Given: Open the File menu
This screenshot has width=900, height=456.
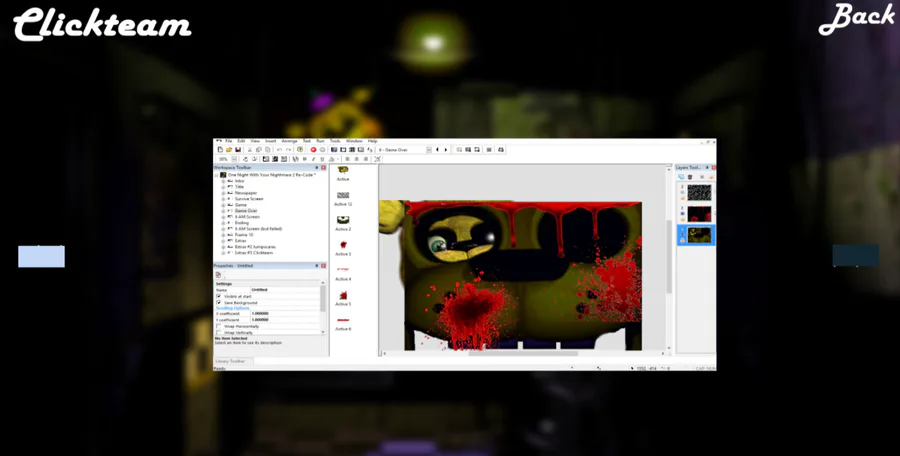Looking at the screenshot, I should (228, 141).
